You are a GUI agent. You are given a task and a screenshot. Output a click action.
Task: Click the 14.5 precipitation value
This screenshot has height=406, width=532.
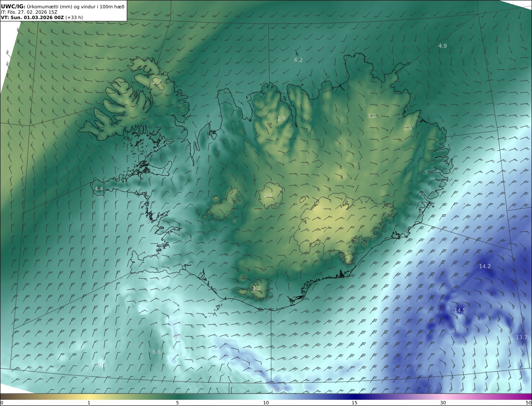pyautogui.click(x=460, y=310)
